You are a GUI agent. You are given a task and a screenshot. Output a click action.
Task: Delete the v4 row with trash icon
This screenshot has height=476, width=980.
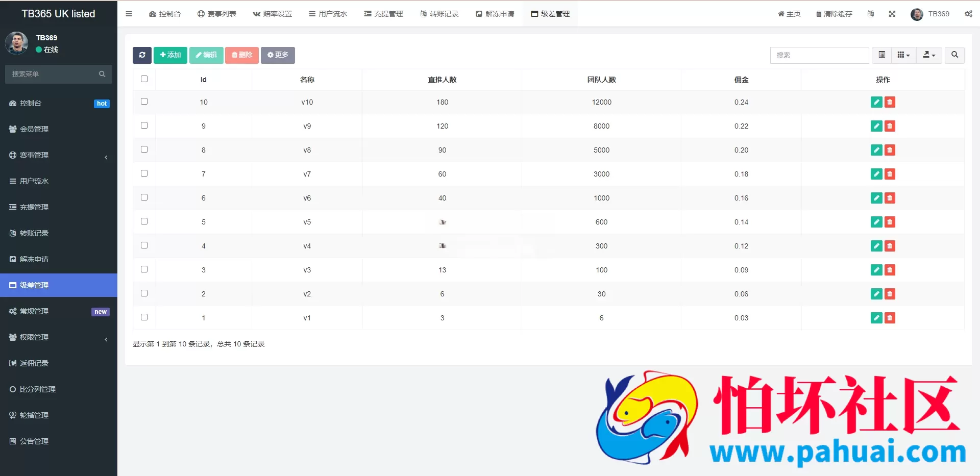pyautogui.click(x=890, y=246)
